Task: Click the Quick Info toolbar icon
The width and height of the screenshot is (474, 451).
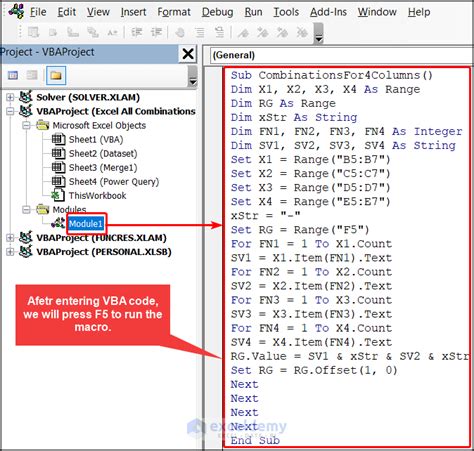Action: [73, 32]
